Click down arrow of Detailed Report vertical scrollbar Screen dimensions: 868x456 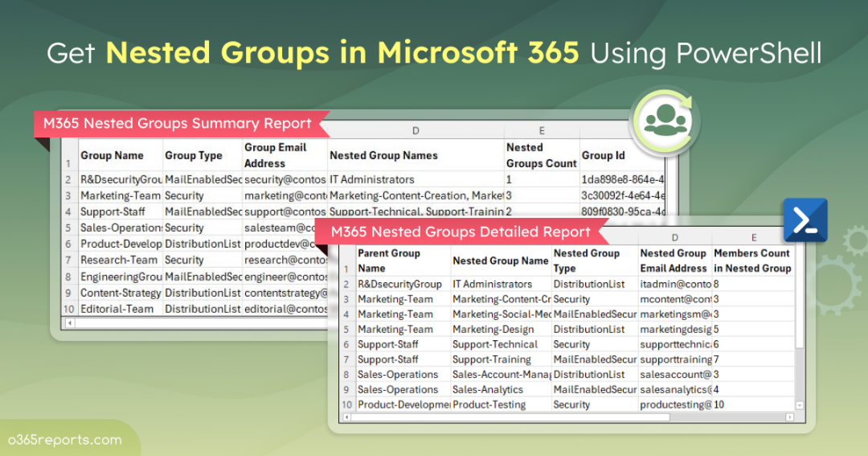[x=799, y=405]
